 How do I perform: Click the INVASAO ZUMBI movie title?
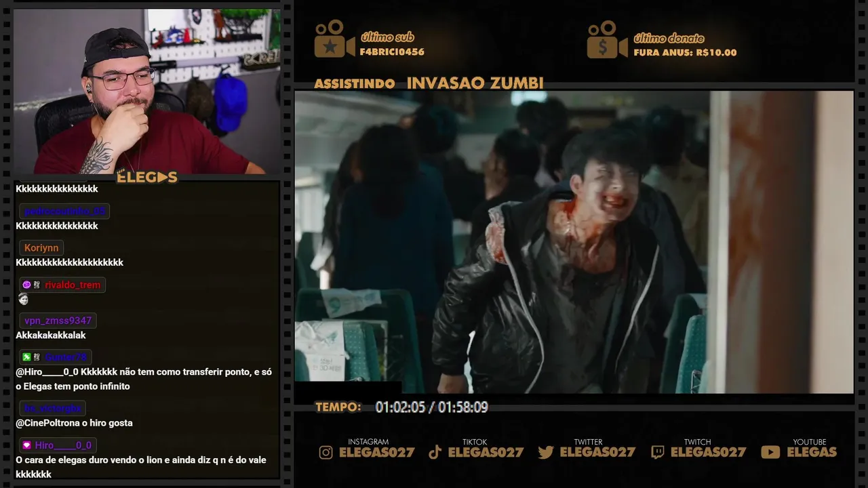[475, 83]
